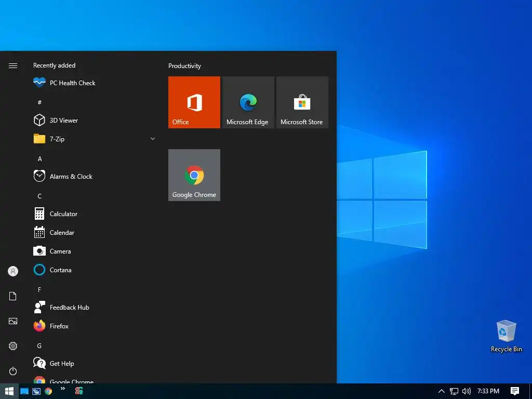Open Pictures from Start sidebar

tap(13, 321)
